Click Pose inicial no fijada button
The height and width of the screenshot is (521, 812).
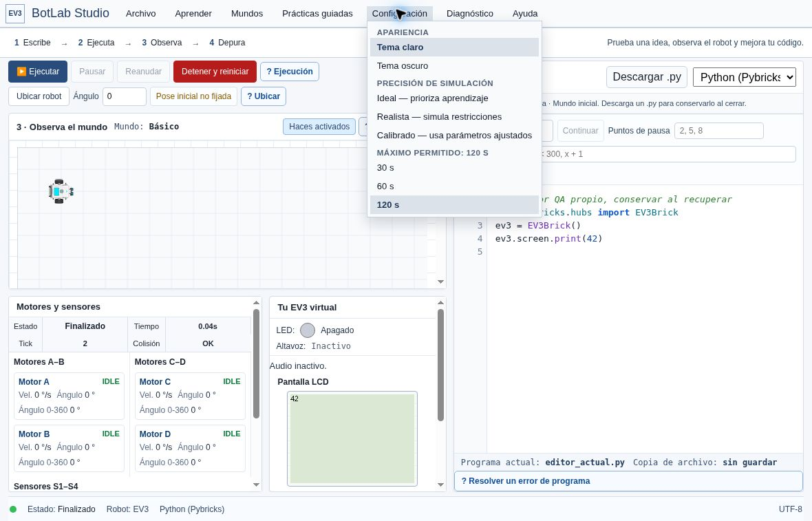tap(193, 96)
